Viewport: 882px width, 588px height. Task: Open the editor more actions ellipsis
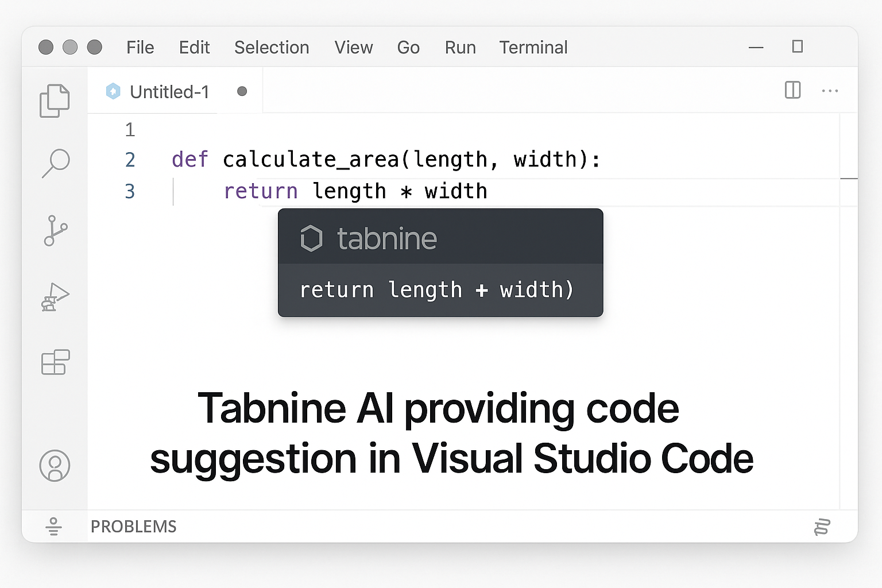pos(830,91)
